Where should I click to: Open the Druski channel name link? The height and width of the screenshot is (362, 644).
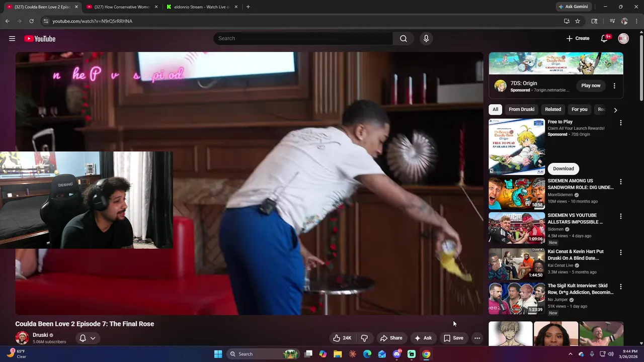(x=40, y=335)
